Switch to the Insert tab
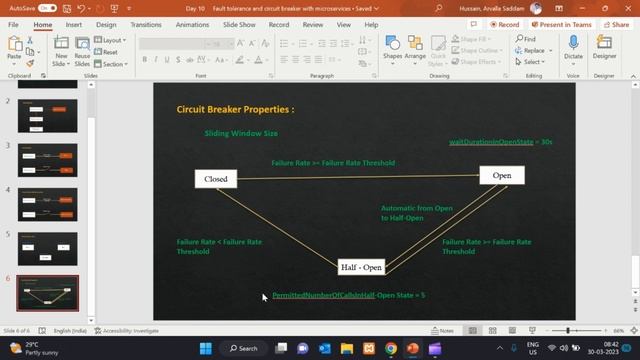Image resolution: width=640 pixels, height=360 pixels. pos(74,25)
